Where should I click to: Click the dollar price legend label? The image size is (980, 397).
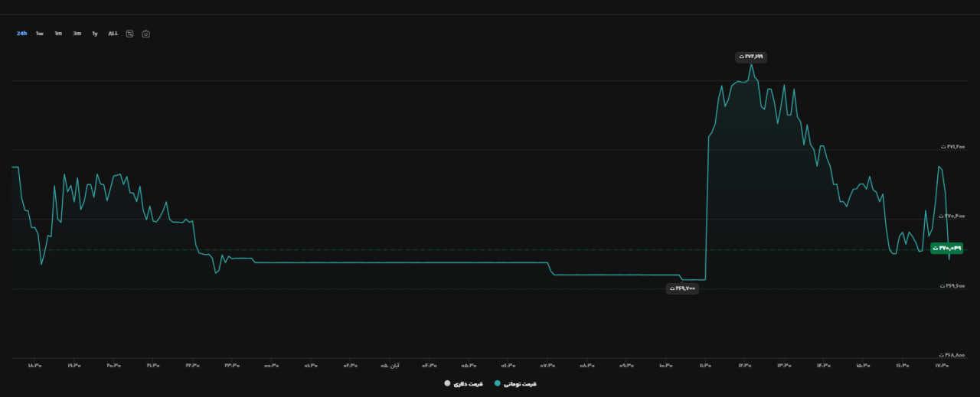tap(469, 383)
